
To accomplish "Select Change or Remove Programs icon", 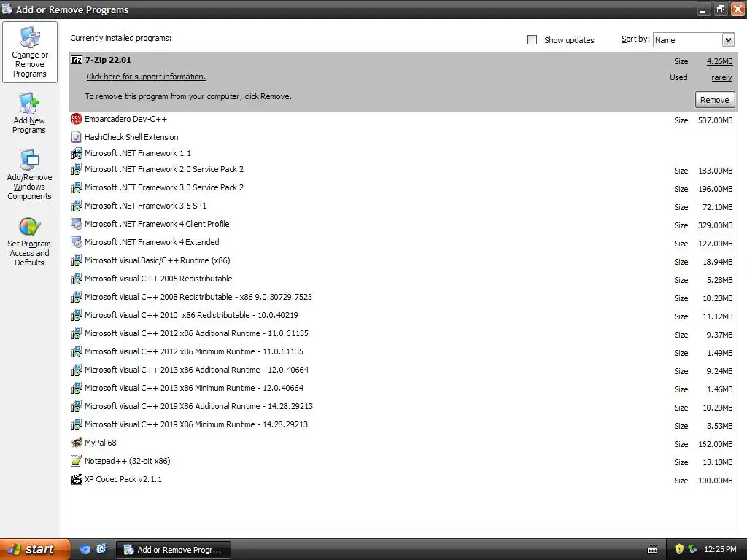I will click(29, 37).
